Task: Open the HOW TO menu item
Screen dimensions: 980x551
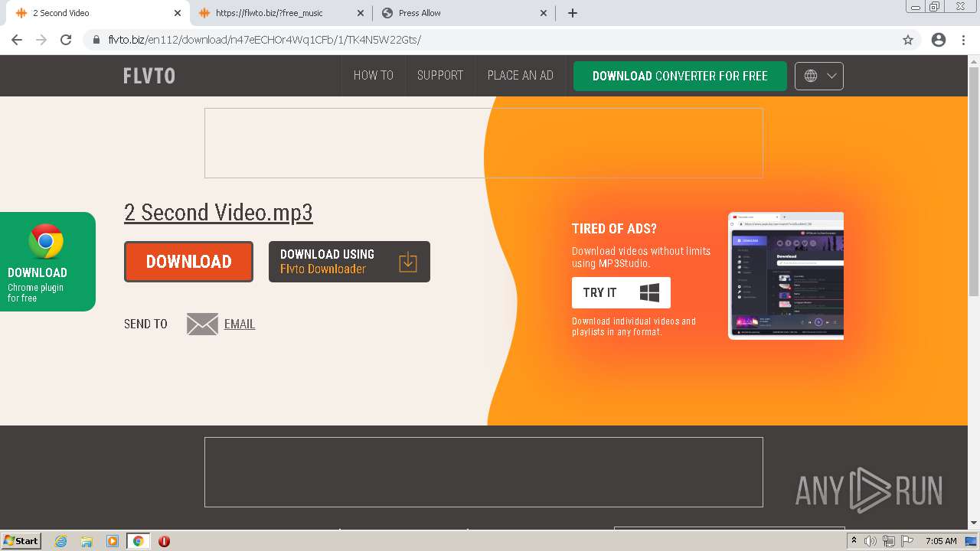Action: [374, 76]
